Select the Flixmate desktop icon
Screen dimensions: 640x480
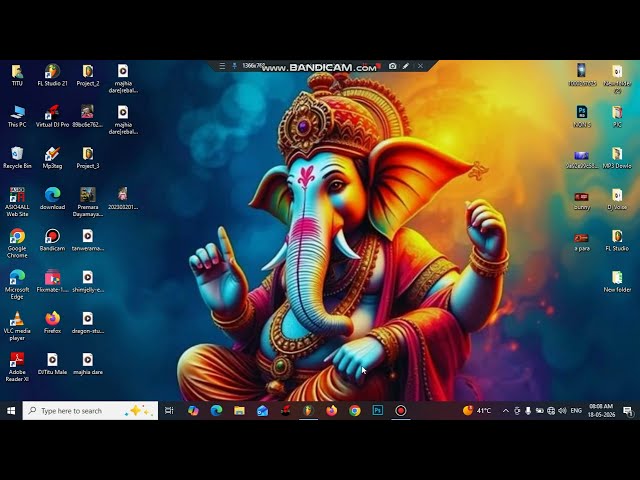[52, 282]
